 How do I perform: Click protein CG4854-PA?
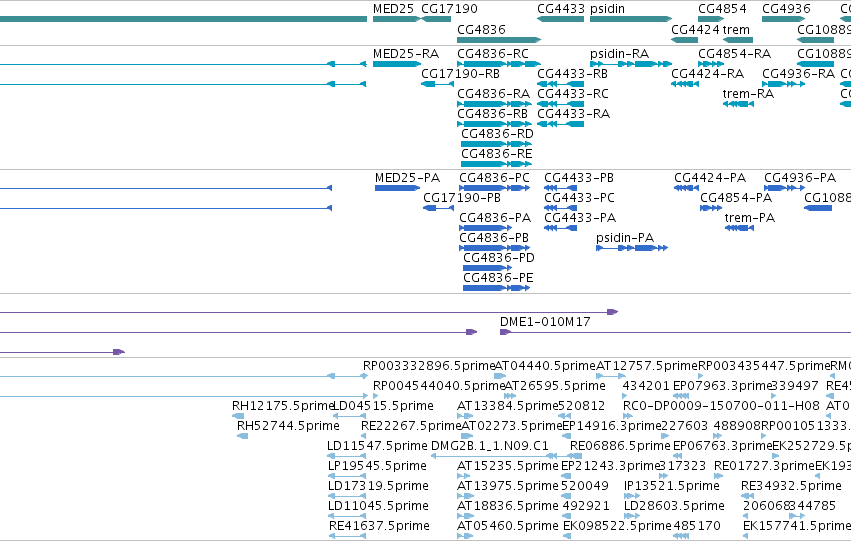[736, 198]
